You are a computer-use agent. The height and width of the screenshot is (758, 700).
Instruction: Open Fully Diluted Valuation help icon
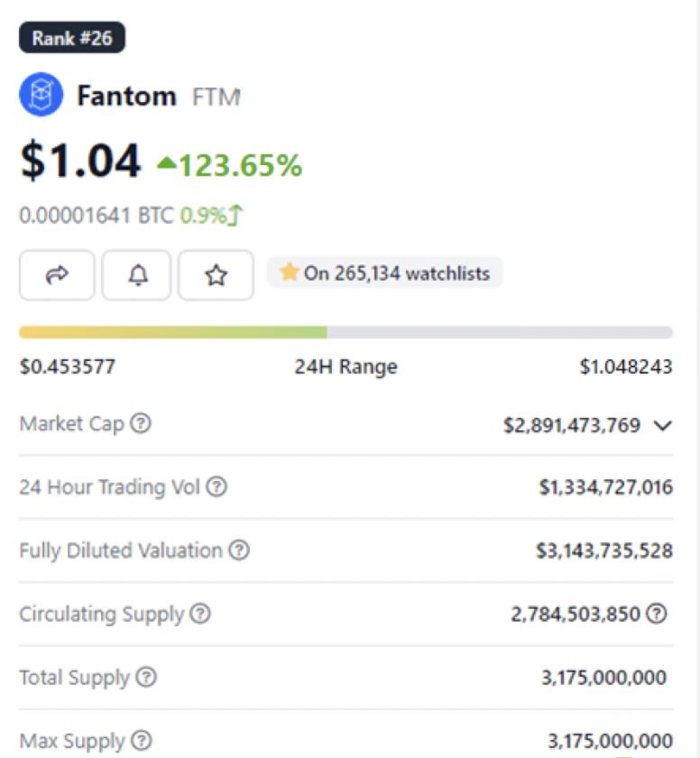(239, 550)
